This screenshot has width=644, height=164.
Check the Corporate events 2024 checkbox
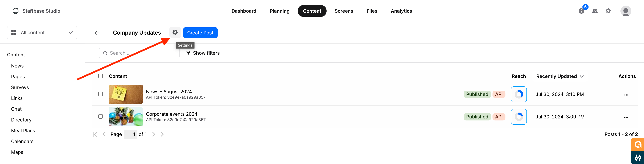101,116
